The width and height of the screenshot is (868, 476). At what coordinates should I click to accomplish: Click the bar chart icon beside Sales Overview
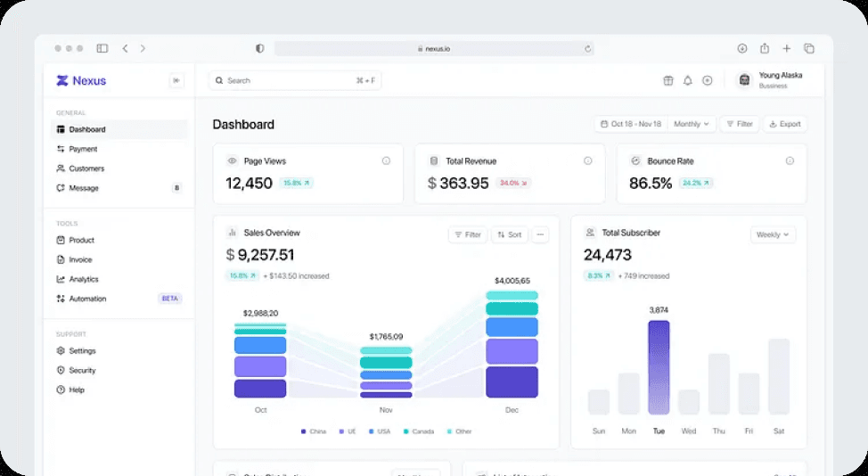tap(233, 233)
